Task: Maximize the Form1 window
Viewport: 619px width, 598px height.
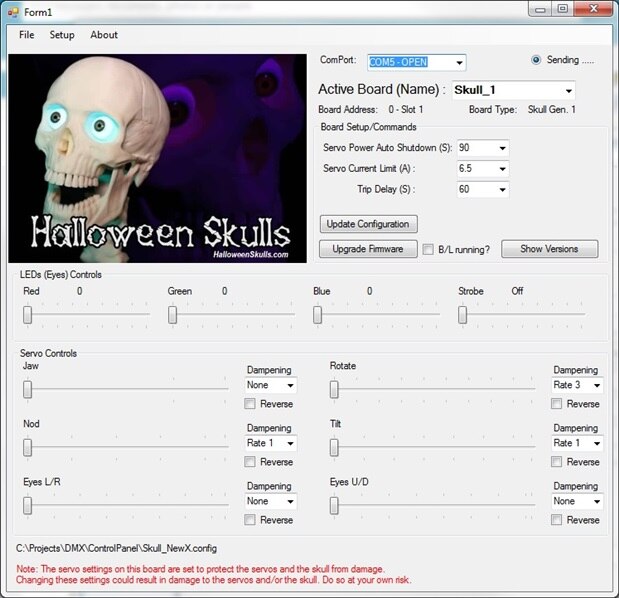Action: coord(563,9)
